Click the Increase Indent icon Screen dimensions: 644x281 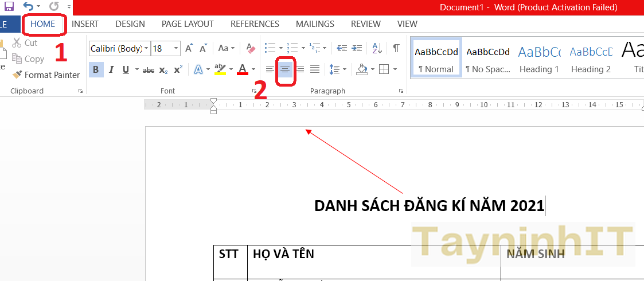pyautogui.click(x=356, y=48)
